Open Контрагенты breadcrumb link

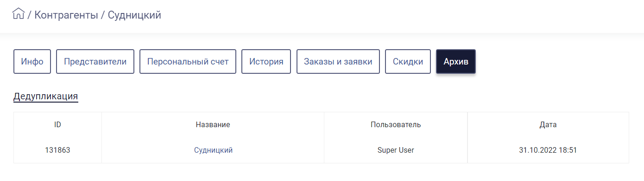point(66,15)
